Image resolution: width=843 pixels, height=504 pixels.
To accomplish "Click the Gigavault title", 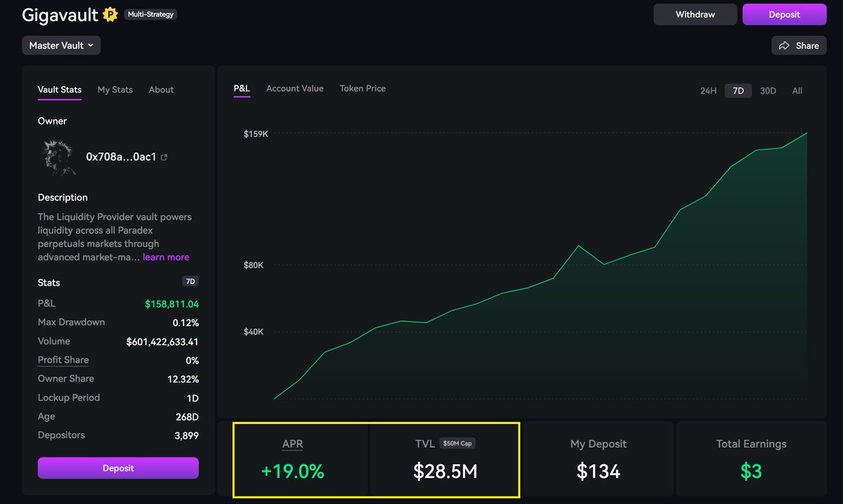I will click(x=60, y=15).
